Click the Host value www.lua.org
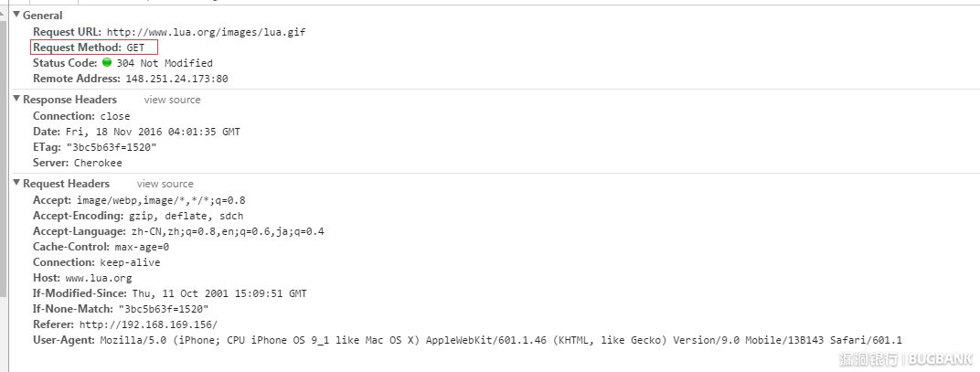The image size is (980, 372). (99, 278)
